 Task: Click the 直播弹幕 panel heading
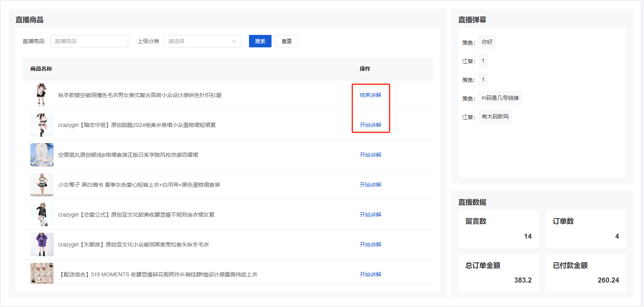472,20
